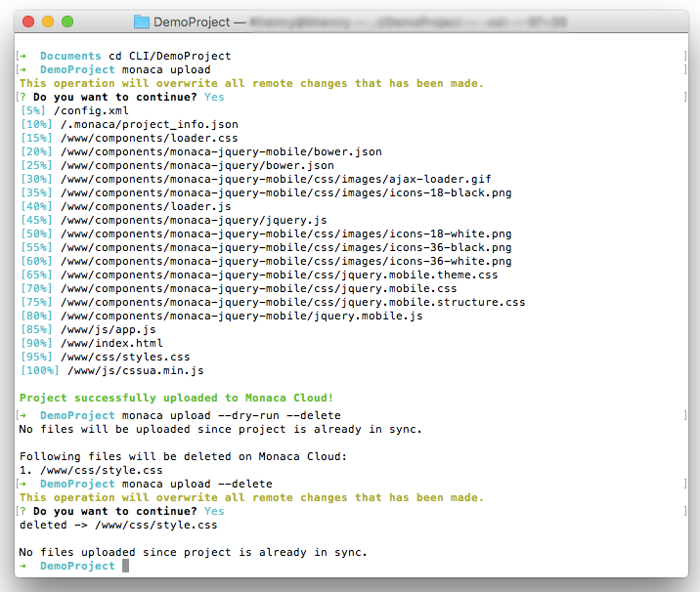This screenshot has width=700, height=592.
Task: Click the 'monaca upload --dry-run --delete' command
Action: (x=232, y=415)
